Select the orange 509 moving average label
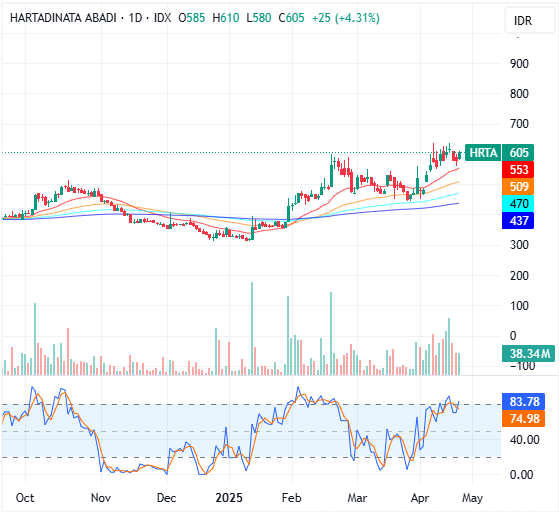The image size is (559, 512). tap(518, 186)
